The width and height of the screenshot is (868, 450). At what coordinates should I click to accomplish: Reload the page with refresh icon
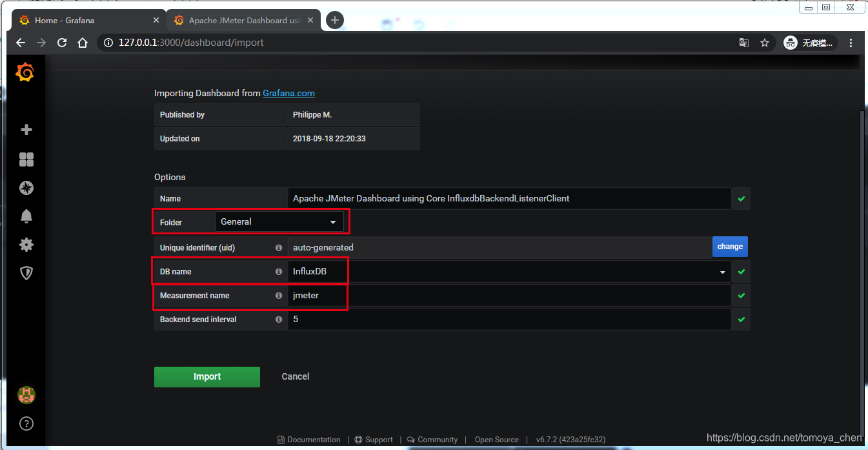pos(62,43)
